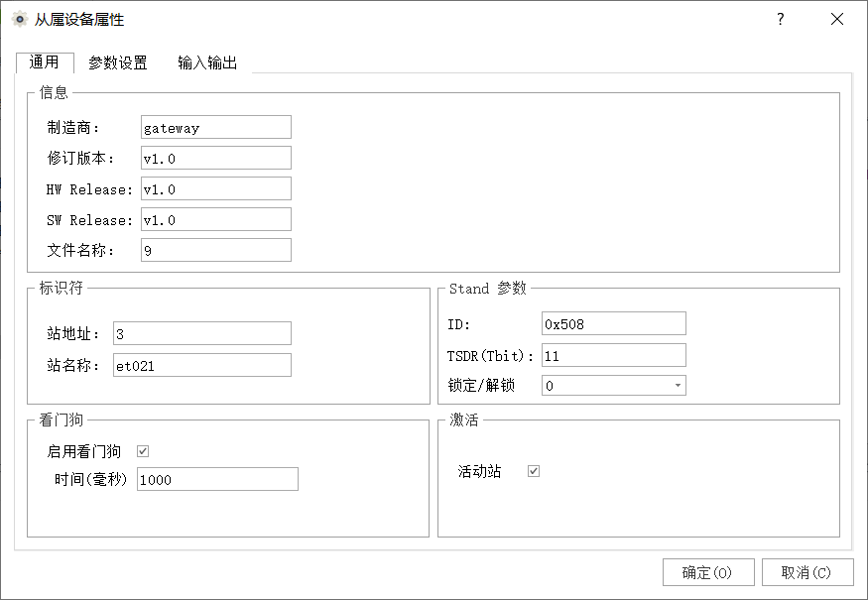Switch to the 参数设置 tab

(x=118, y=62)
